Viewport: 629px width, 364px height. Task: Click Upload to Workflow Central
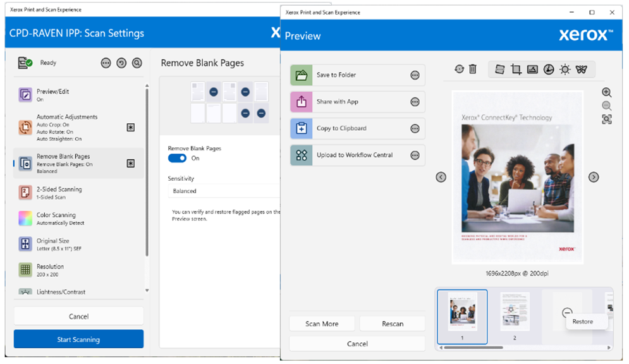click(357, 155)
